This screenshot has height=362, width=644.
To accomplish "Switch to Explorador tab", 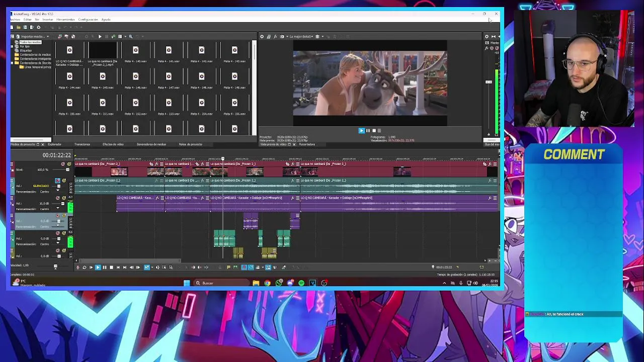I will point(54,144).
